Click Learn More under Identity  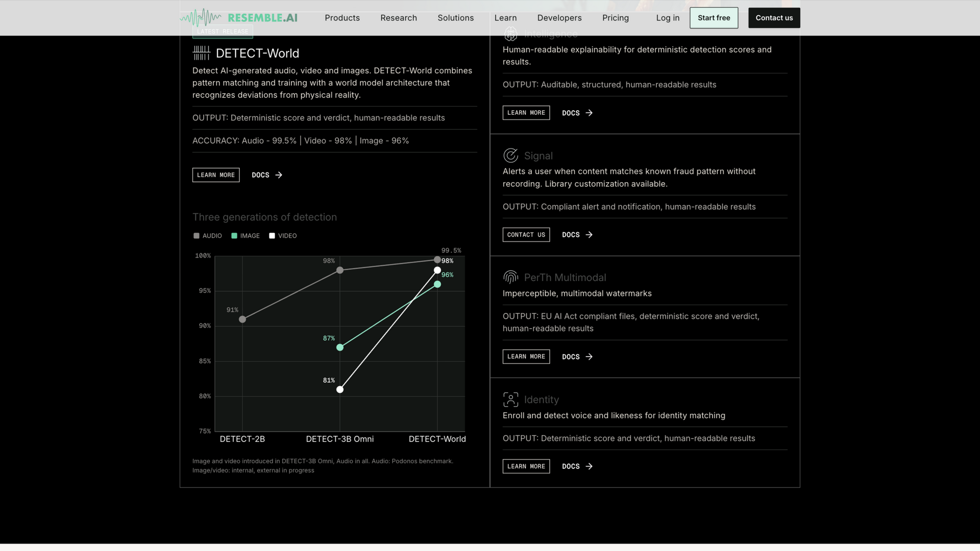526,466
